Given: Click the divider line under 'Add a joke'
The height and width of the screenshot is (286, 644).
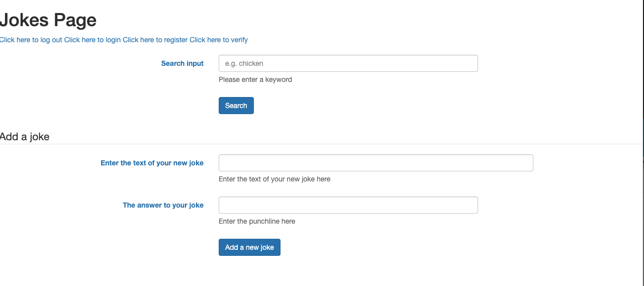Looking at the screenshot, I should pyautogui.click(x=322, y=144).
